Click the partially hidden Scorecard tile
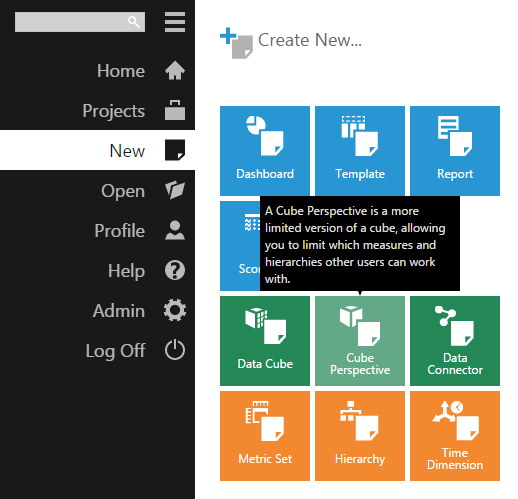 tap(240, 246)
